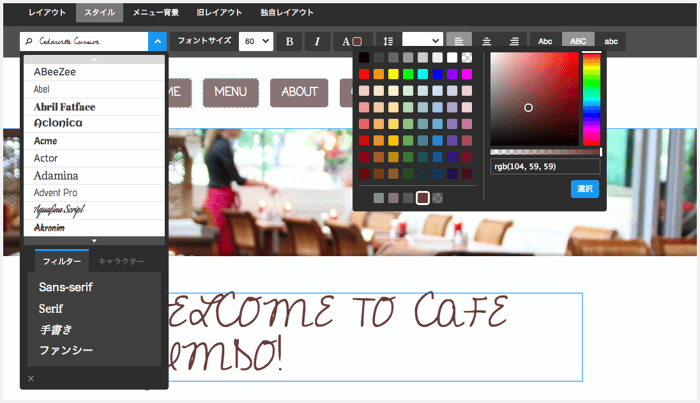Open the text color picker button
This screenshot has height=403, width=700.
point(351,42)
